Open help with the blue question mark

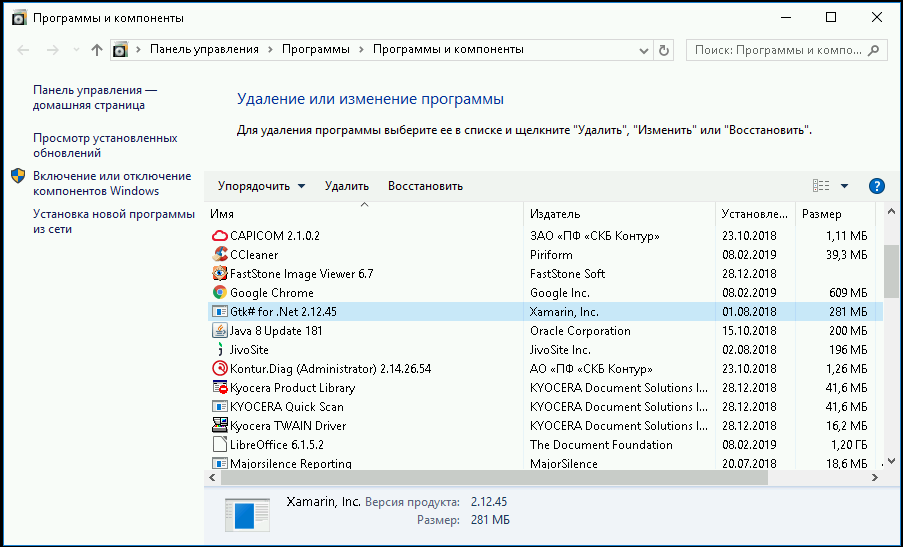[x=876, y=186]
